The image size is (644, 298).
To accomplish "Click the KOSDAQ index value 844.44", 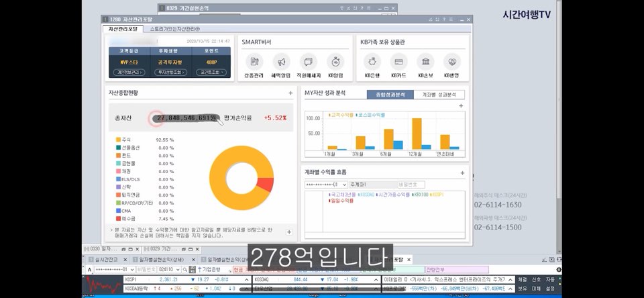I will (x=299, y=279).
